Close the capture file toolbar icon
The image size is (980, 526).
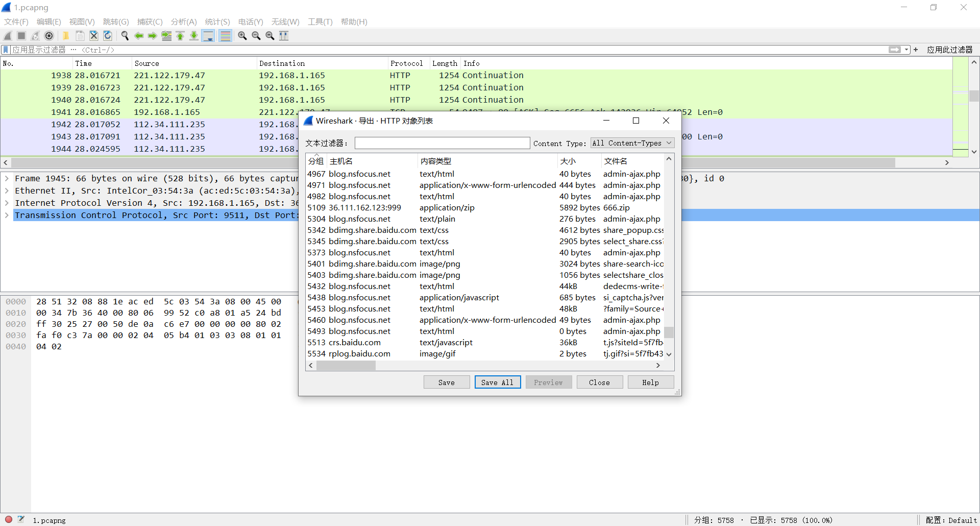pos(94,36)
